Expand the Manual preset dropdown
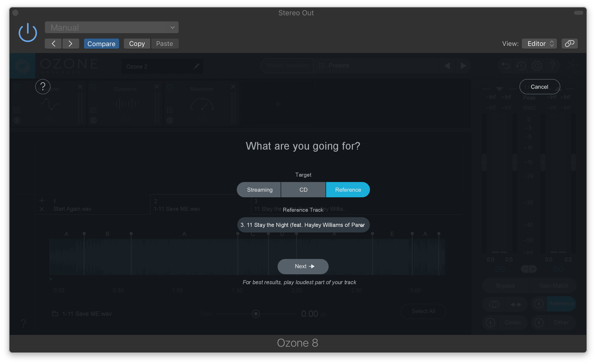596x364 pixels. coord(111,27)
